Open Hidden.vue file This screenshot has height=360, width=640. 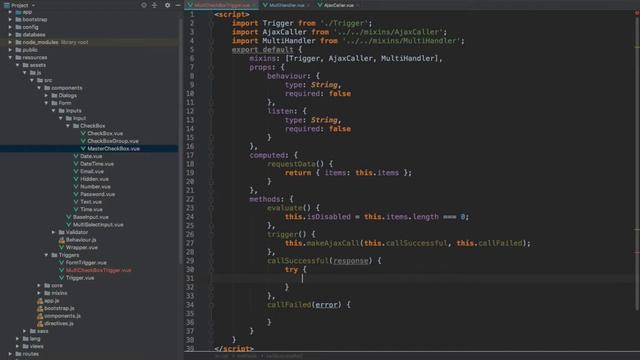pyautogui.click(x=94, y=179)
